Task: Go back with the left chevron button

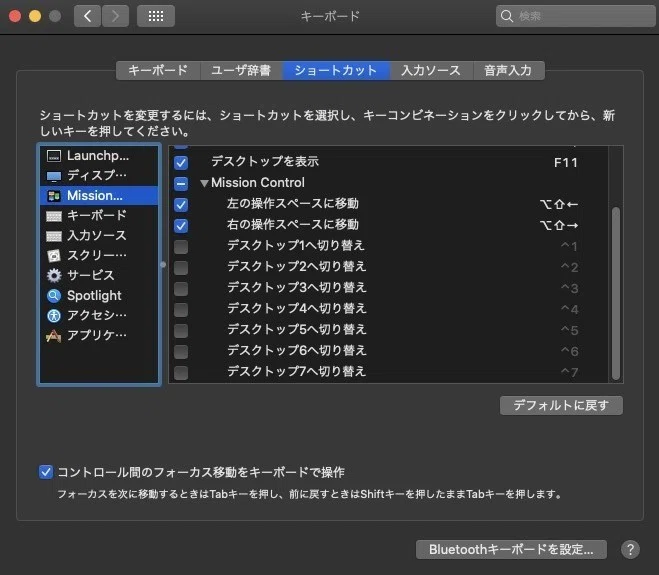Action: click(87, 16)
